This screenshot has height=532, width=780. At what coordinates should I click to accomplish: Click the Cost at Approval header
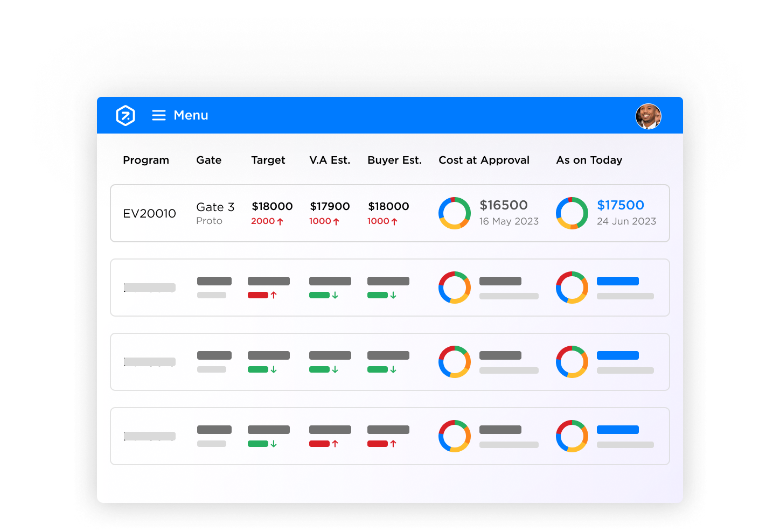484,160
